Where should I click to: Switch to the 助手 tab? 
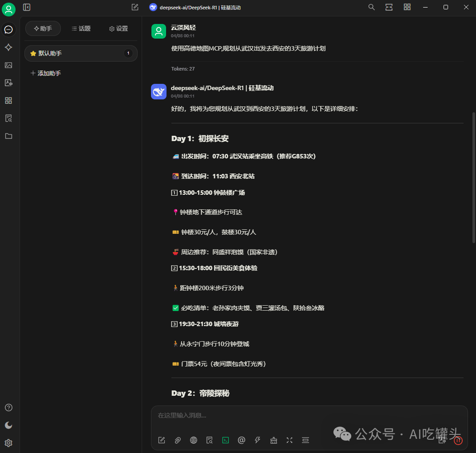coord(43,28)
